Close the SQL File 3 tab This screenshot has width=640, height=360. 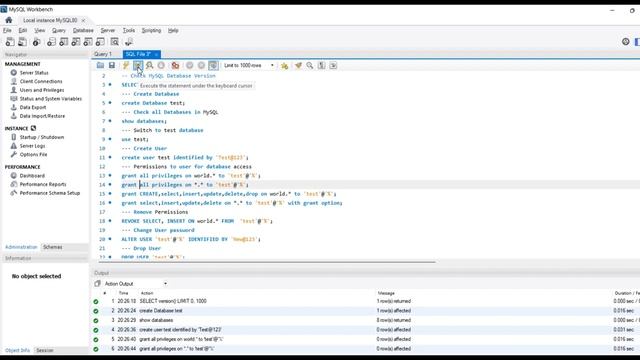coord(156,54)
